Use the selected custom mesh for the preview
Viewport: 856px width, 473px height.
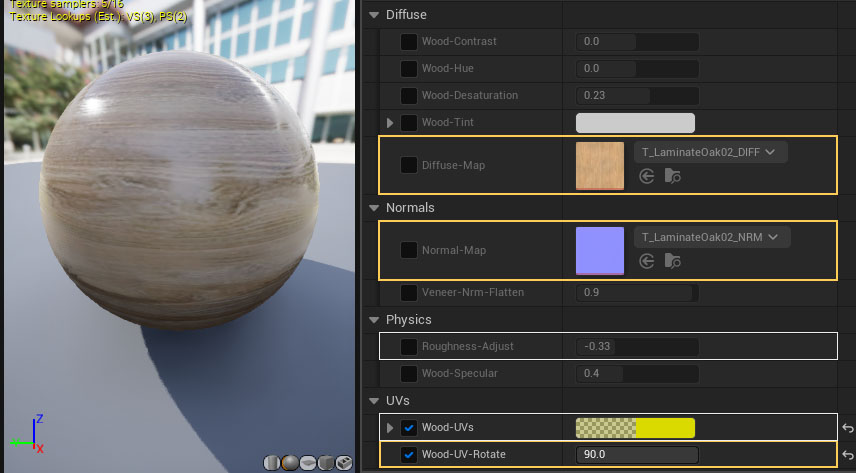(x=344, y=463)
